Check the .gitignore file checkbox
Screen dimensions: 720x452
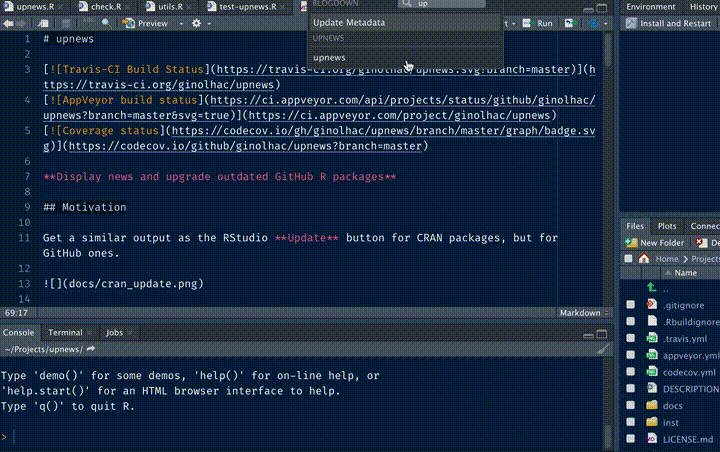coord(630,305)
